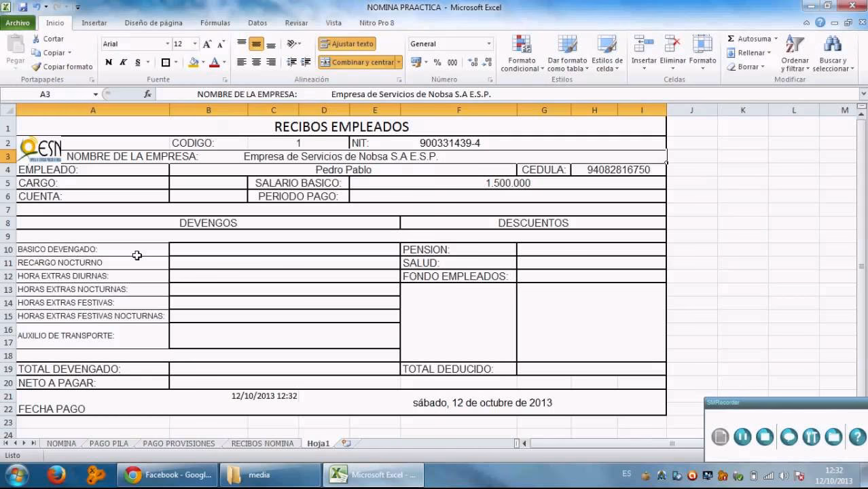This screenshot has width=868, height=489.
Task: Switch to Diseño de página tab
Action: click(x=153, y=22)
